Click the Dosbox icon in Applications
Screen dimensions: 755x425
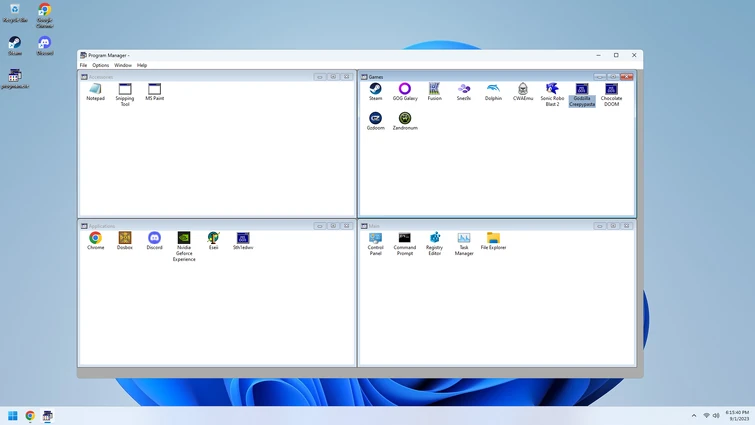125,238
